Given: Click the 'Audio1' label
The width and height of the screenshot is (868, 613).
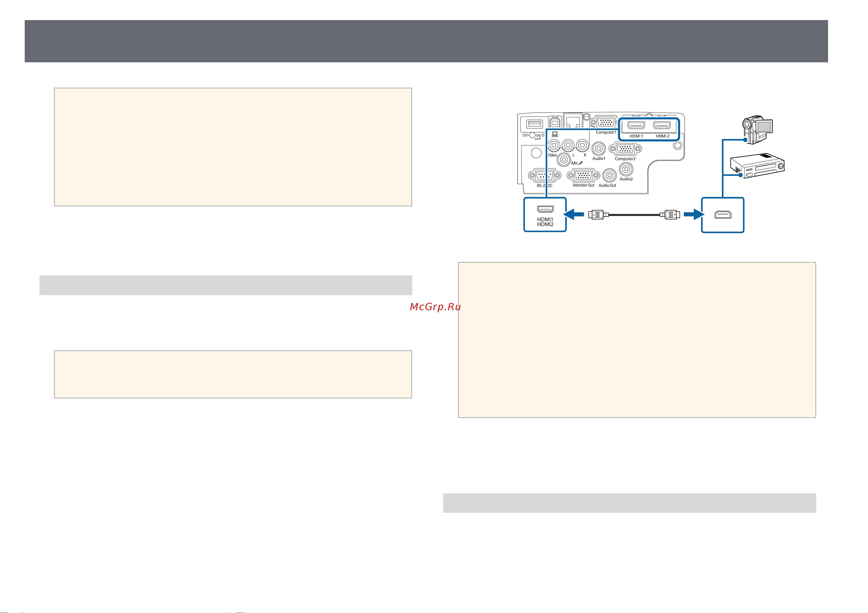Looking at the screenshot, I should point(599,159).
